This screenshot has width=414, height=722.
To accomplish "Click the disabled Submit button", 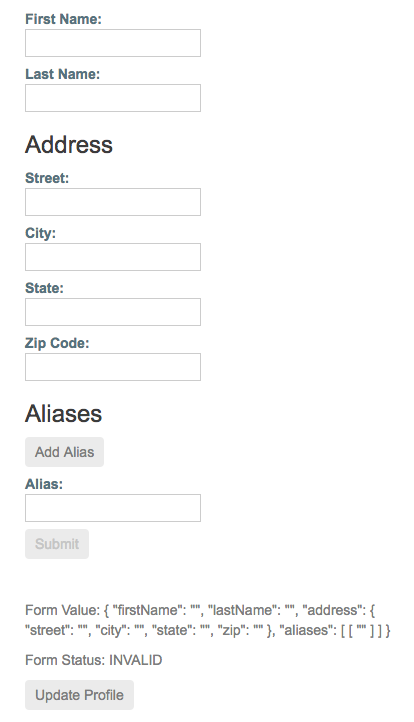I will 57,544.
